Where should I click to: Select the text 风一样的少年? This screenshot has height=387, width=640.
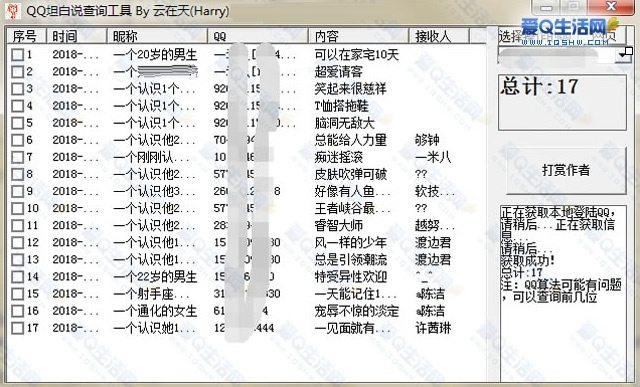(350, 243)
